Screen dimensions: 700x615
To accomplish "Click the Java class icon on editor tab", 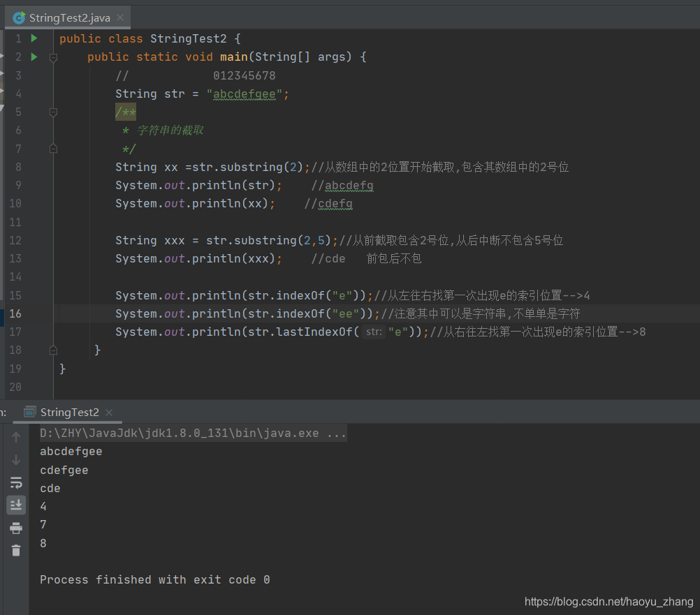I will 19,18.
